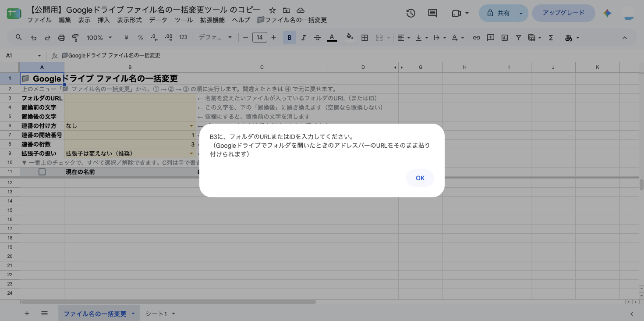Switch to the シート1 tab
The image size is (644, 321).
pos(160,314)
